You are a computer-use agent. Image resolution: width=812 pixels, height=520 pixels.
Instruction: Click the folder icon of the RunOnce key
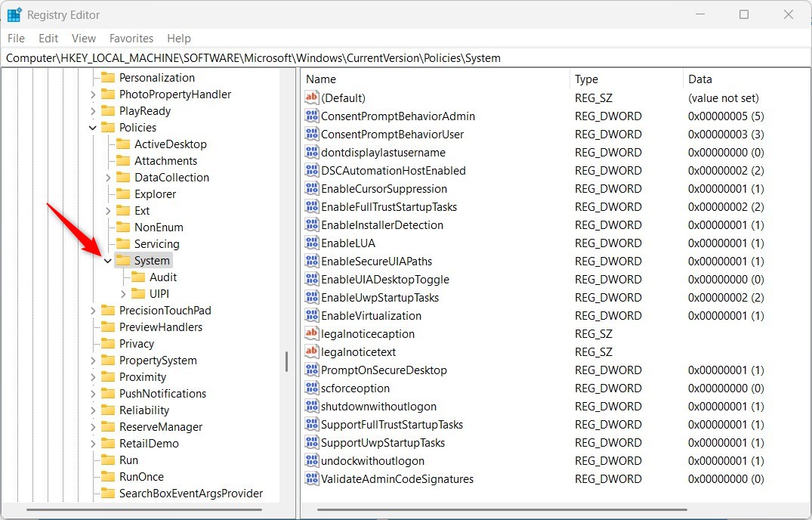click(x=108, y=476)
